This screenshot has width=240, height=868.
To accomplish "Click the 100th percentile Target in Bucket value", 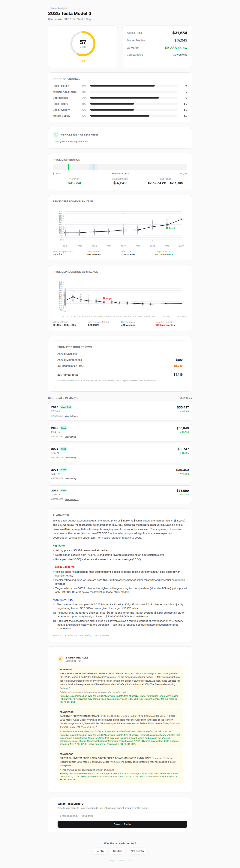I will coord(165,325).
